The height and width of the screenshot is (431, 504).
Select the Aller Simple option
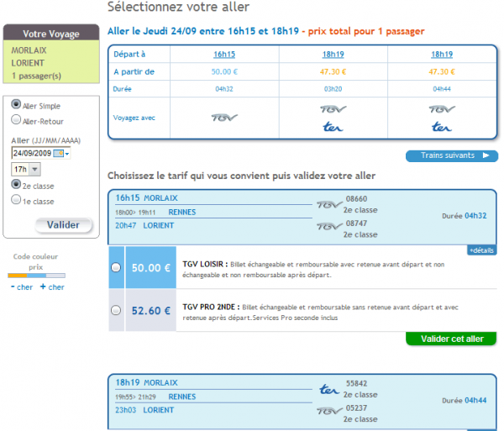click(16, 106)
